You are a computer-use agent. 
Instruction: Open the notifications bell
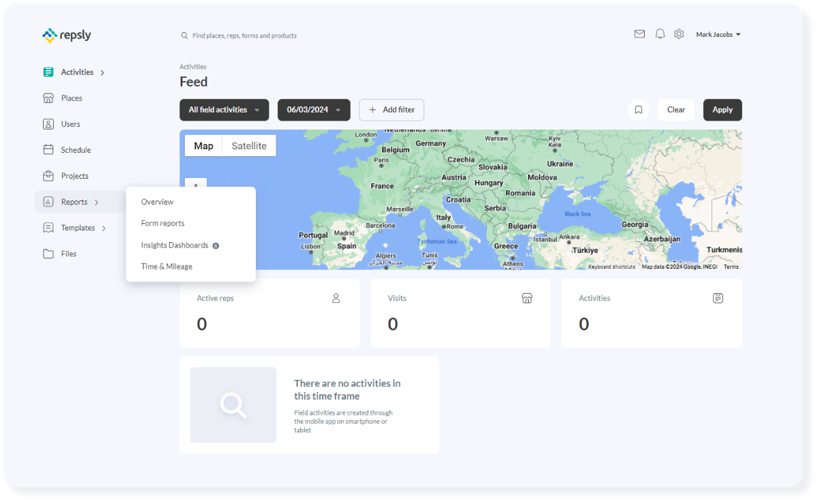point(660,33)
